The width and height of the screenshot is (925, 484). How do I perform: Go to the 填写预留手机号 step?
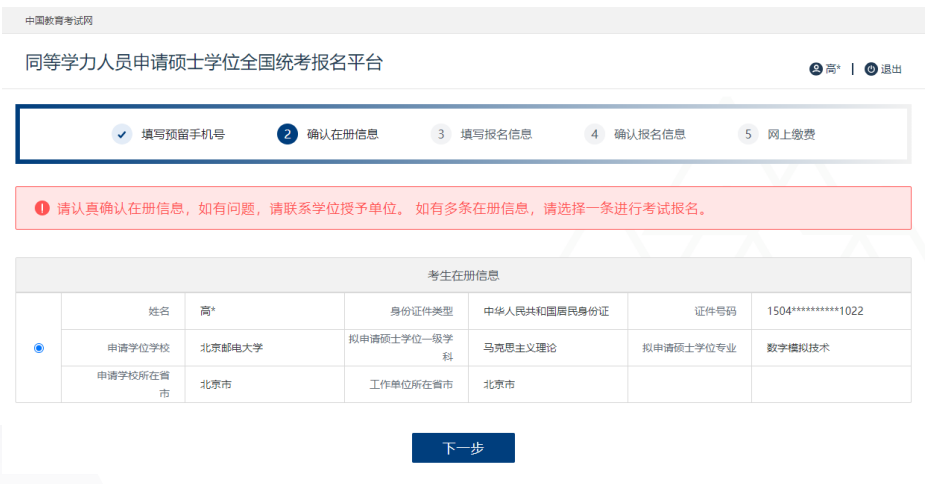tap(182, 134)
